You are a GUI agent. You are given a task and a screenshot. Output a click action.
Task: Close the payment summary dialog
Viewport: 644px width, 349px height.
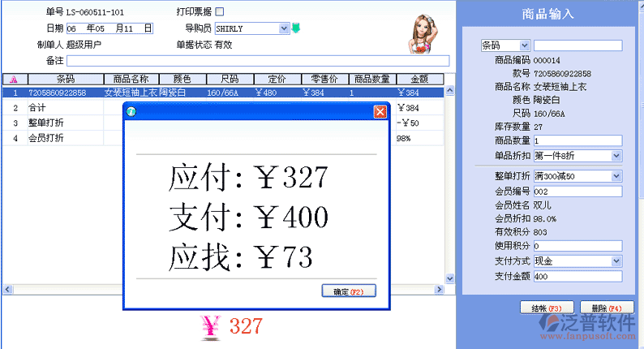(380, 112)
